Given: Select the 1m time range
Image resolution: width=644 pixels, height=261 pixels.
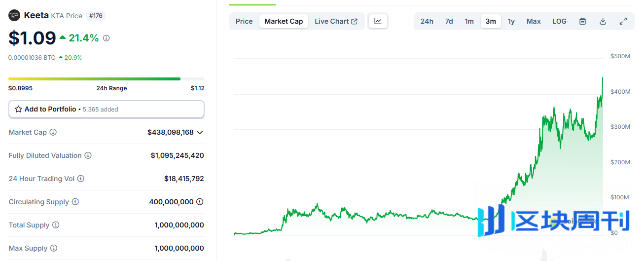Looking at the screenshot, I should click(x=469, y=21).
